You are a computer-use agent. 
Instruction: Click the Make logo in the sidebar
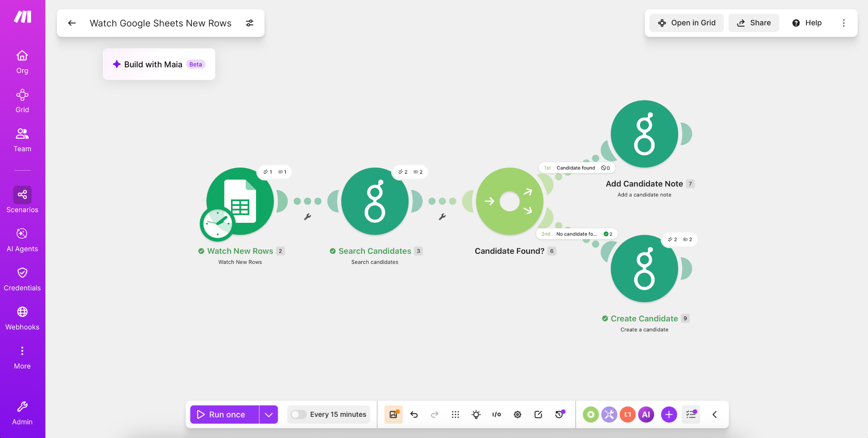click(22, 17)
